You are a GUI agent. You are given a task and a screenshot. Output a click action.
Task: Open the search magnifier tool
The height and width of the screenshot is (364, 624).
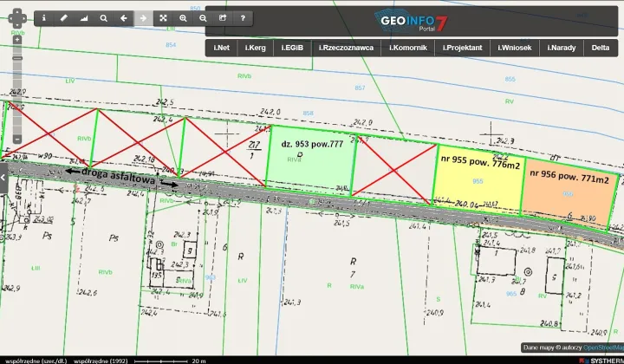[103, 18]
